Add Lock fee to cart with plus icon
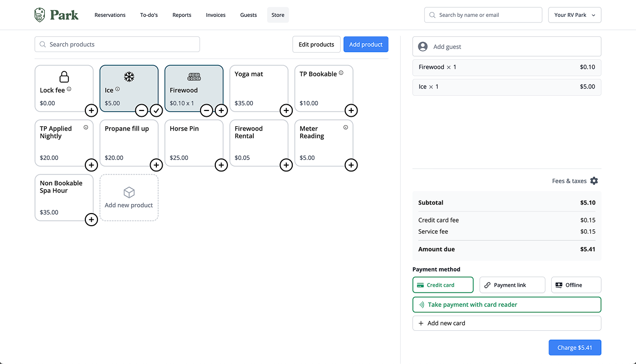The height and width of the screenshot is (364, 636). [x=91, y=110]
